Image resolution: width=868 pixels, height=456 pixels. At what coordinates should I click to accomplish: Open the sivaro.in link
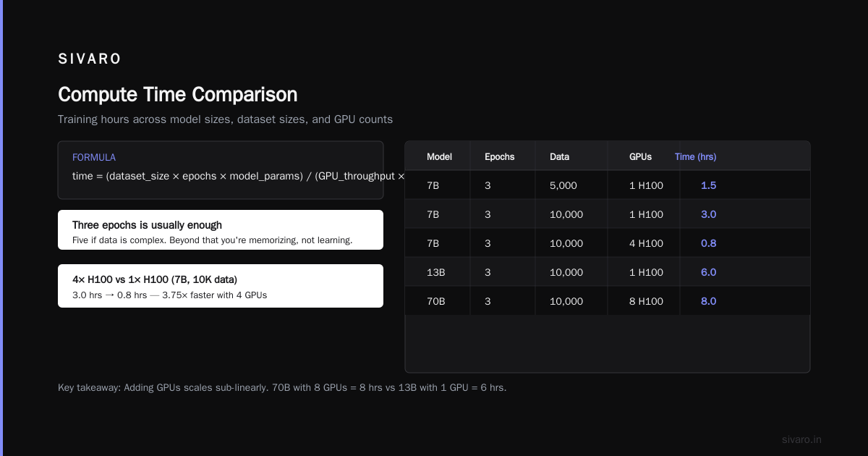[801, 439]
